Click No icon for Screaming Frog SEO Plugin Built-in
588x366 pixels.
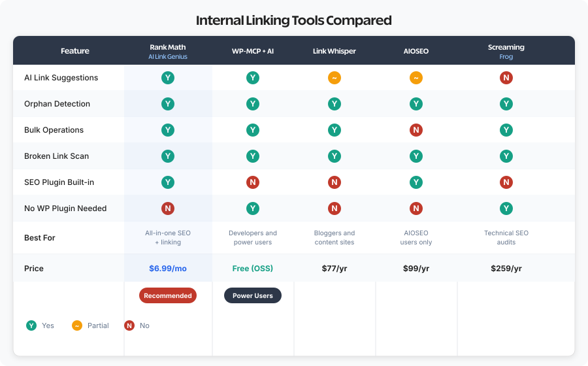tap(506, 182)
